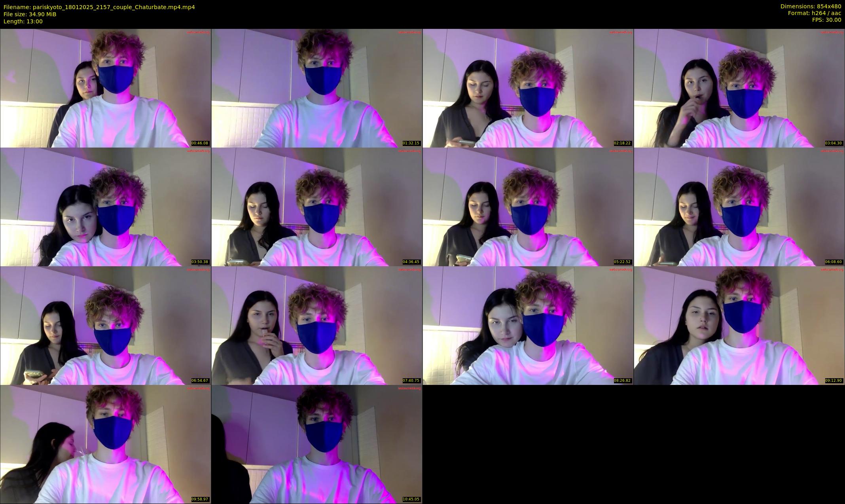Open the thumbnail marked 02:18.22

pos(528,88)
